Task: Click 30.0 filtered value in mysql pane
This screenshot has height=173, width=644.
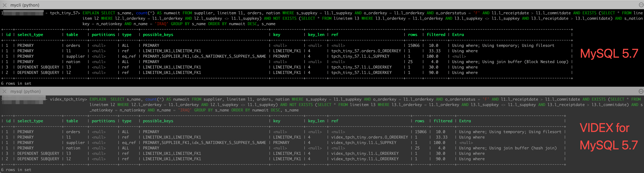Action: [x=441, y=153]
